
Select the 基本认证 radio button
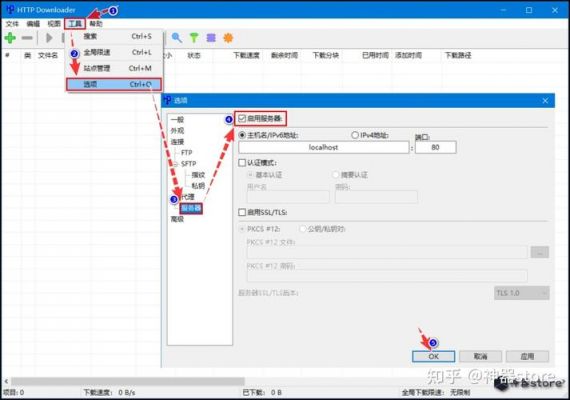[x=250, y=175]
